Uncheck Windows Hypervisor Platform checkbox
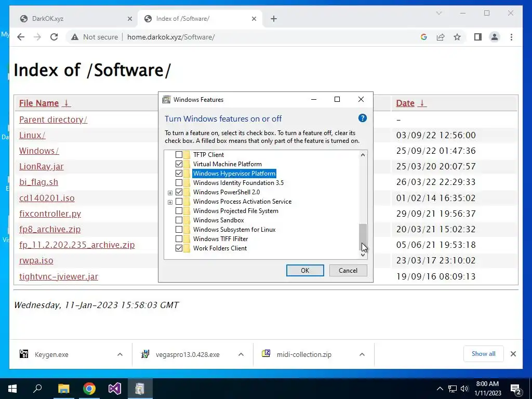This screenshot has height=399, width=532. tap(179, 174)
